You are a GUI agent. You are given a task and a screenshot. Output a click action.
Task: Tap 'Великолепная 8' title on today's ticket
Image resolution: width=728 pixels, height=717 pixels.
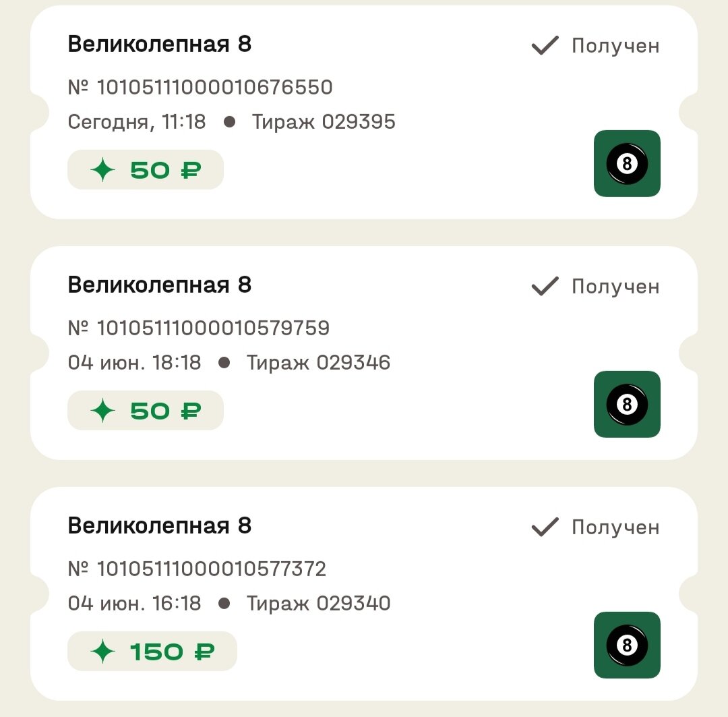tap(160, 45)
